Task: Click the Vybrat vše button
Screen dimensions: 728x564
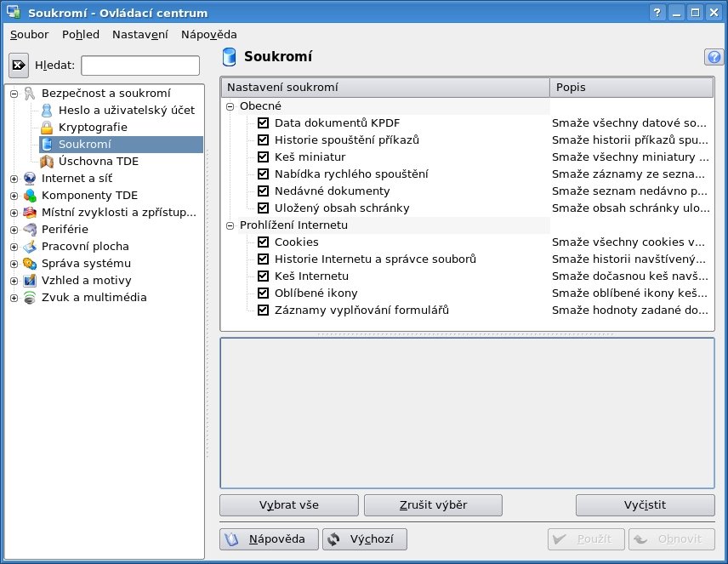Action: point(289,505)
